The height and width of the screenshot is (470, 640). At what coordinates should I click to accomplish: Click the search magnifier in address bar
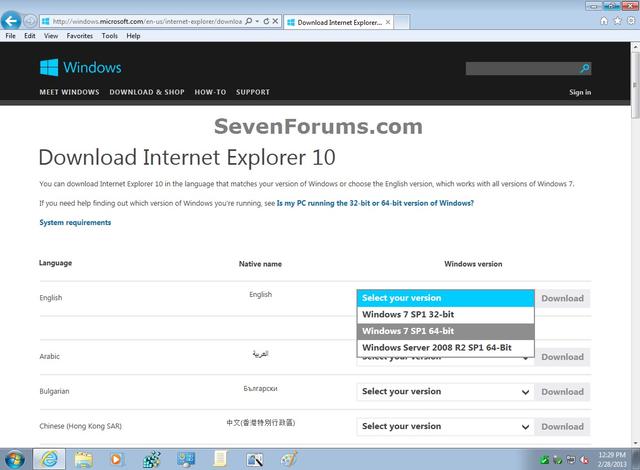tap(248, 21)
